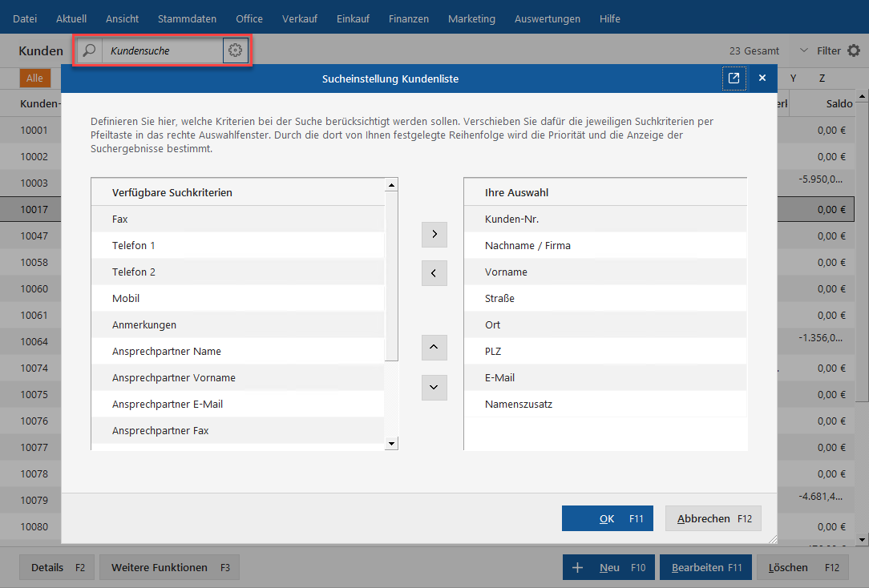Open the Stammdaten menu
The image size is (869, 588).
(x=187, y=18)
